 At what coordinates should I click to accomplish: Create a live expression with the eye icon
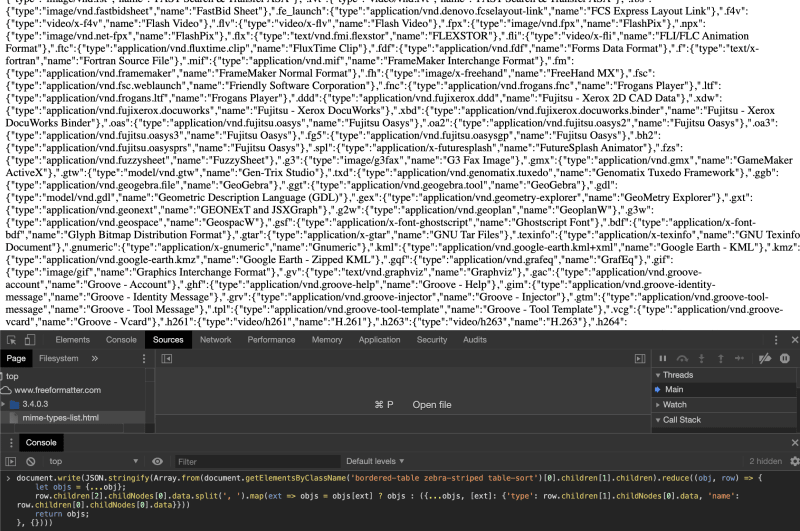click(157, 462)
